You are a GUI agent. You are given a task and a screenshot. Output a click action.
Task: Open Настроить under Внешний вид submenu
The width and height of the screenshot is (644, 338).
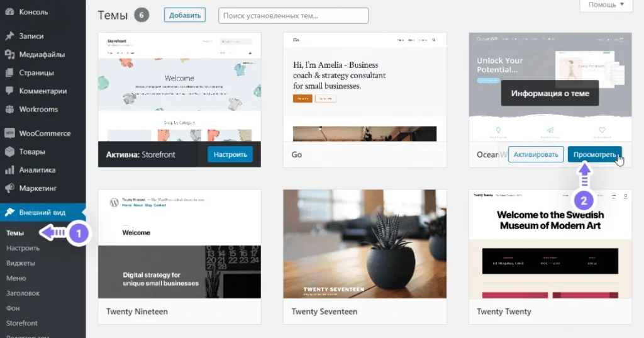(x=23, y=248)
